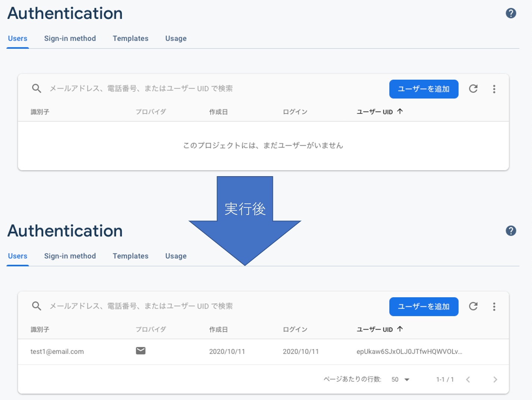
Task: Click refresh icon in lower users table
Action: 473,306
